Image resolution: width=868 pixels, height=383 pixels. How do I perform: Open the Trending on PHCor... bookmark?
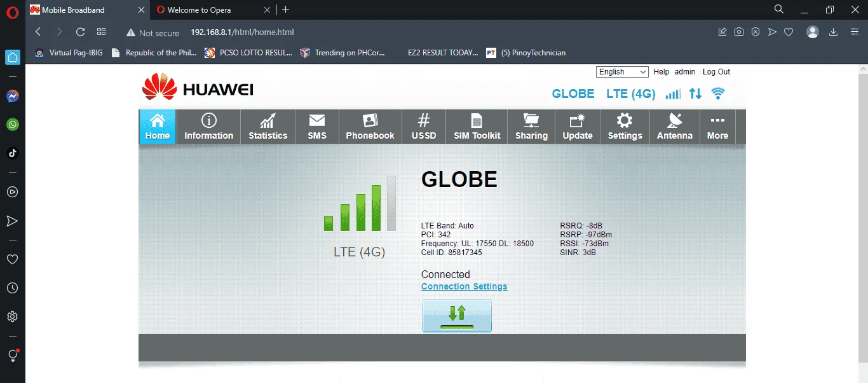point(342,53)
